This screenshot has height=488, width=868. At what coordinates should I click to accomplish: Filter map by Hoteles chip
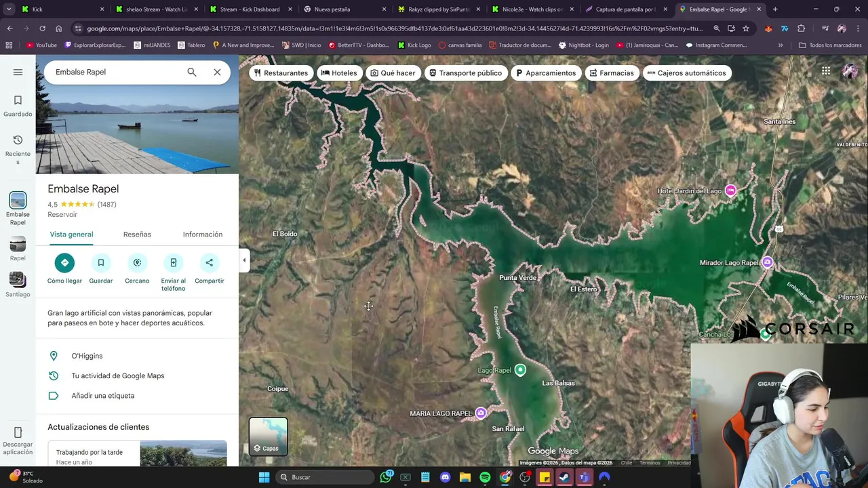pos(339,73)
